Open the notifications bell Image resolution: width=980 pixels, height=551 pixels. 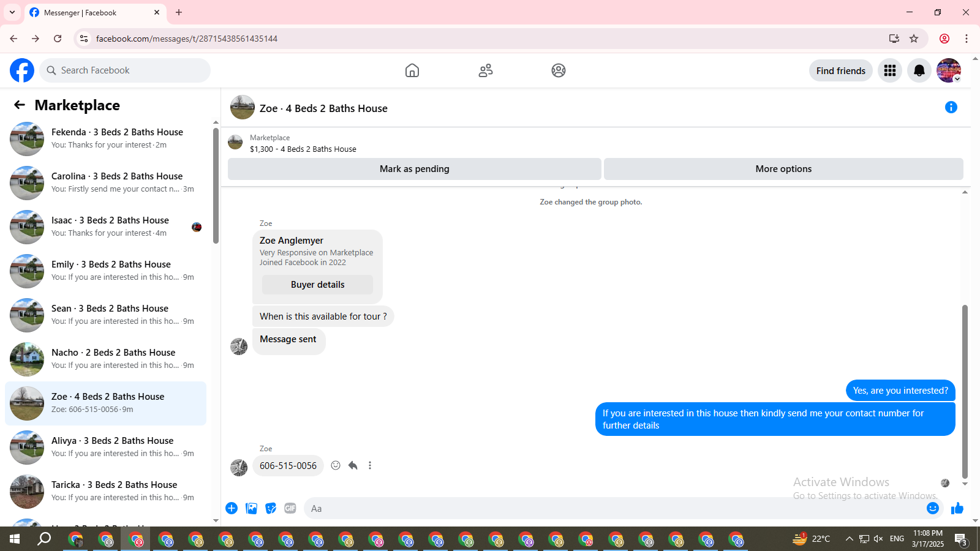[x=919, y=70]
